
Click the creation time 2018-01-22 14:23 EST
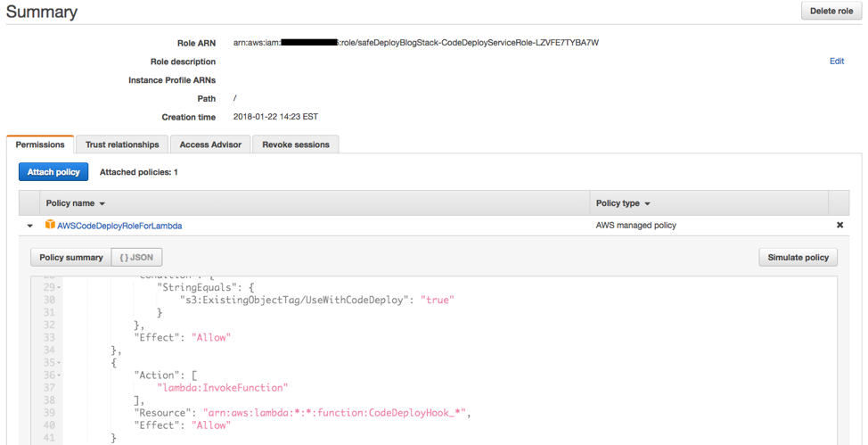tap(275, 117)
